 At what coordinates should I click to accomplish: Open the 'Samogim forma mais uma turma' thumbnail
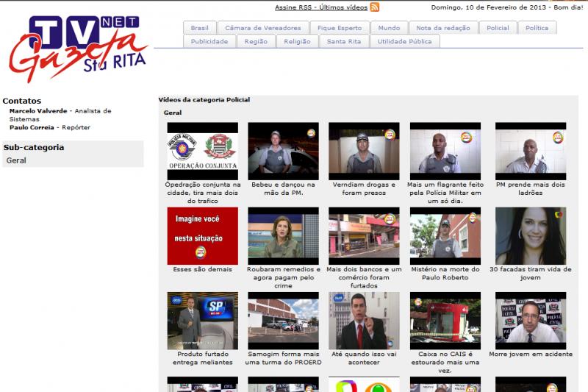[283, 320]
